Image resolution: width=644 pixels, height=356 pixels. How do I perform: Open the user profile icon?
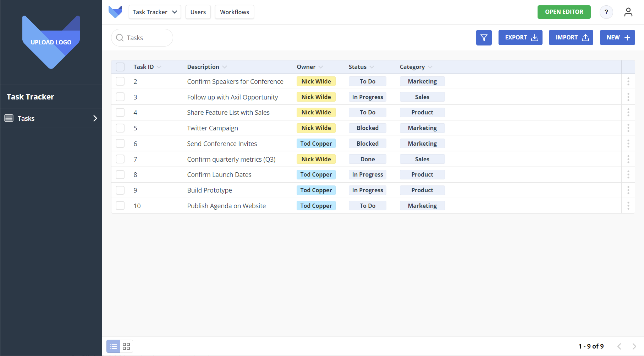click(x=628, y=12)
